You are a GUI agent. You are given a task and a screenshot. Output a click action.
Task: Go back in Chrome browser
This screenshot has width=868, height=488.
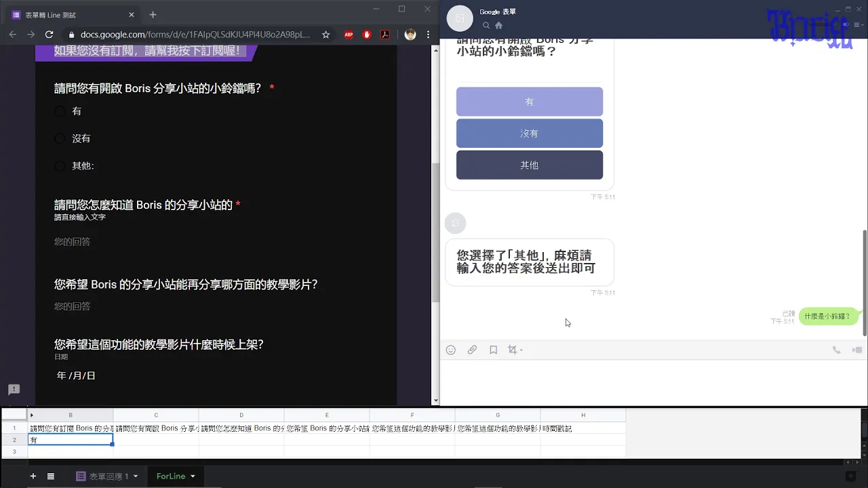(13, 35)
